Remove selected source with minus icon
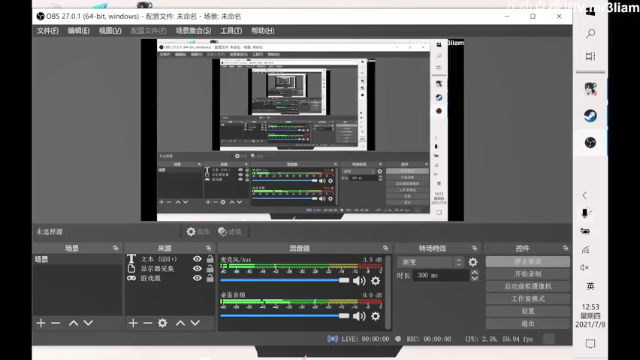 [x=148, y=323]
